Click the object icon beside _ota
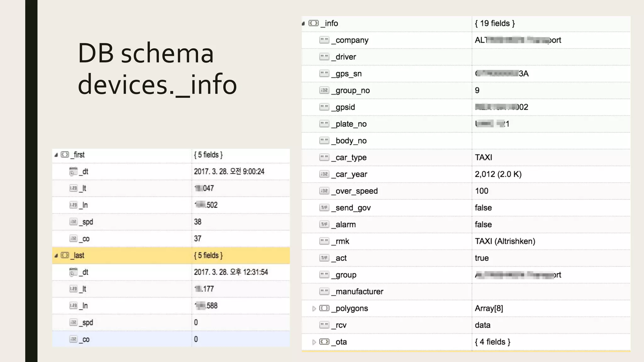Screen dimensions: 644x362 (x=324, y=342)
